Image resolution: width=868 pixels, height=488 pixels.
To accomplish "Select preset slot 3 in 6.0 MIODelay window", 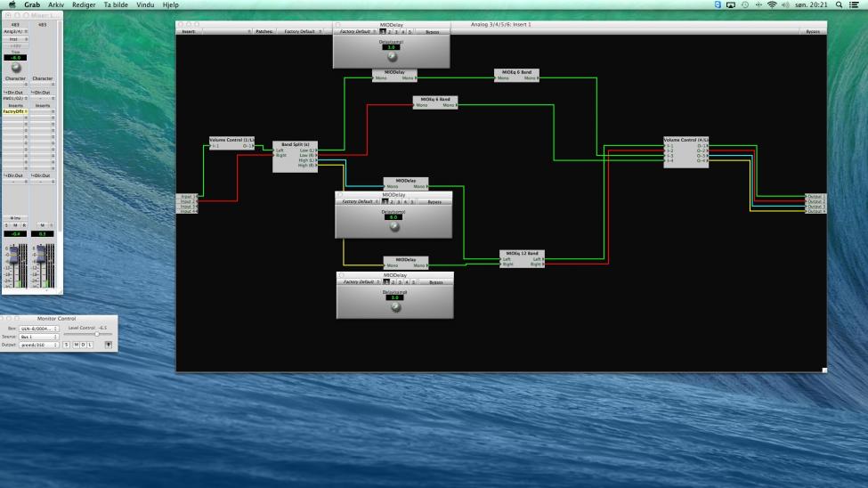I will point(399,201).
